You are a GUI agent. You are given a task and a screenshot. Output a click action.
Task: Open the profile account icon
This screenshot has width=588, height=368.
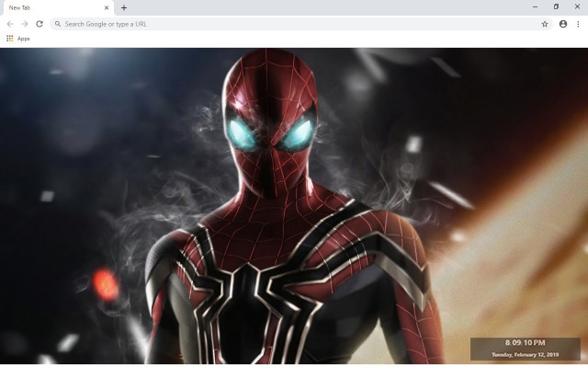[563, 24]
